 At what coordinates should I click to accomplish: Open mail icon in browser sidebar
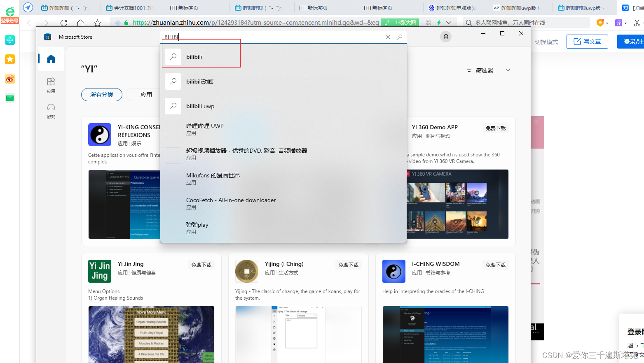point(10,98)
